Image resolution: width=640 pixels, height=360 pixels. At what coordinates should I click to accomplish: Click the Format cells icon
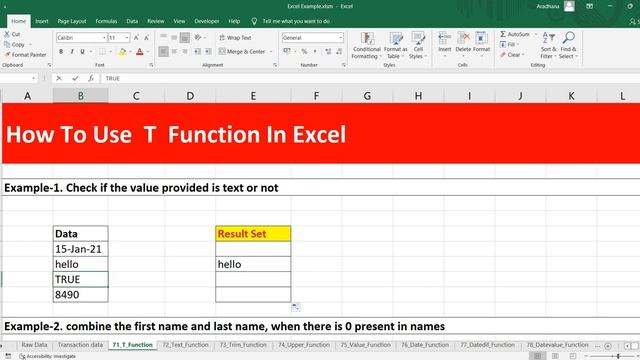pos(481,38)
